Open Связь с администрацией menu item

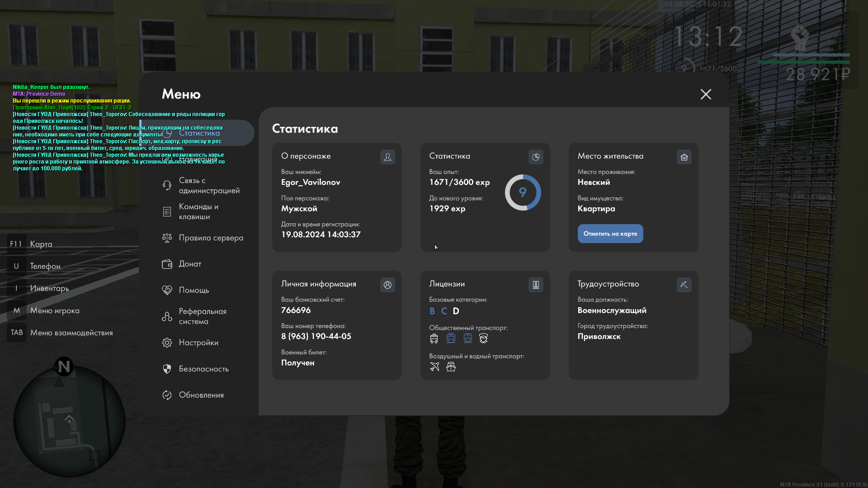(208, 185)
